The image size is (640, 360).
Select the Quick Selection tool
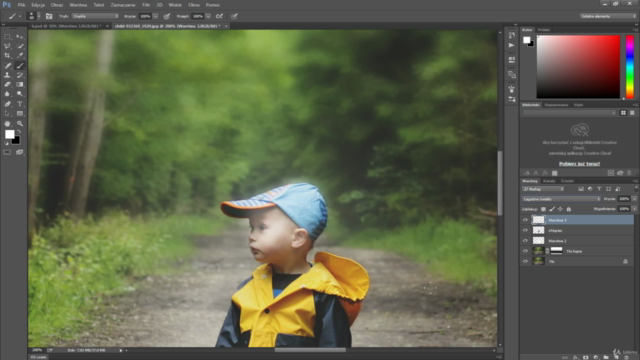(x=20, y=46)
